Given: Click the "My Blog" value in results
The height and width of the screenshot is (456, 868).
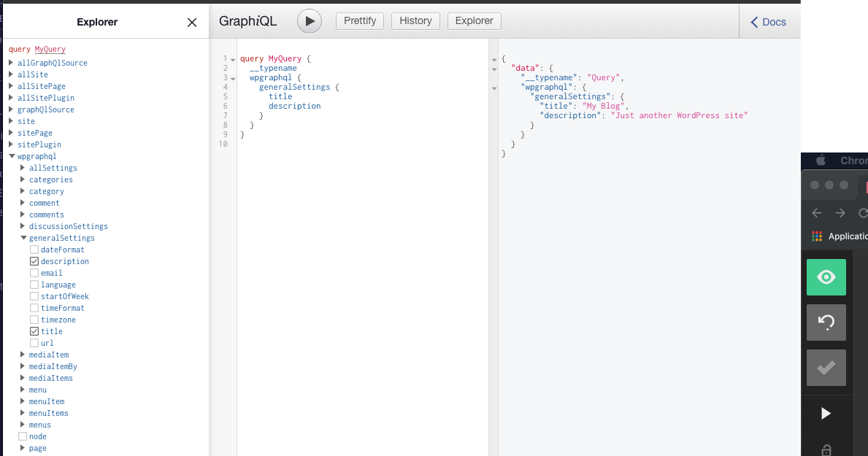Looking at the screenshot, I should pyautogui.click(x=604, y=106).
